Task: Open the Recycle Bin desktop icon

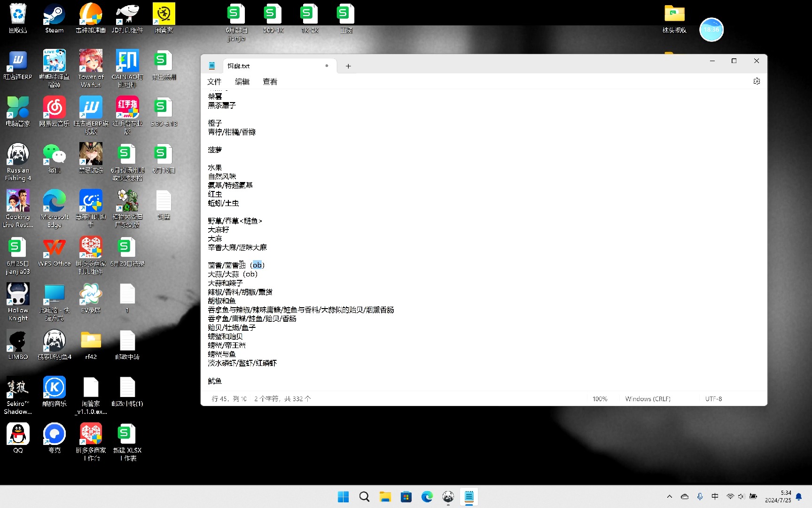Action: [x=18, y=18]
